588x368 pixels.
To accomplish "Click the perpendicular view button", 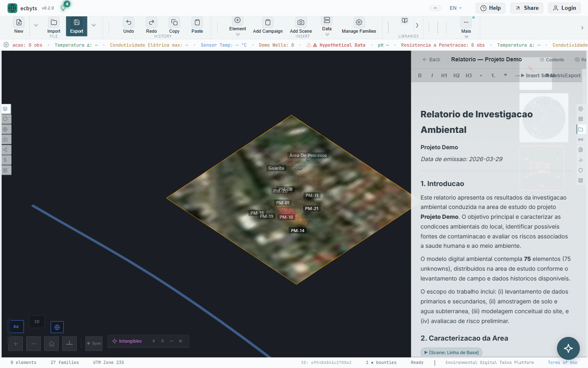I will point(69,344).
